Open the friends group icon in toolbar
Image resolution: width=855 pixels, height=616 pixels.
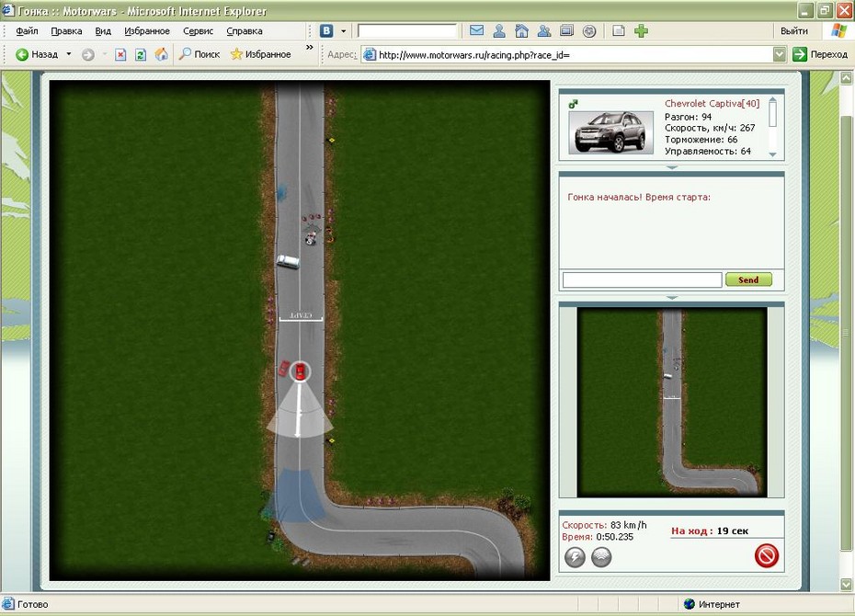pyautogui.click(x=544, y=31)
